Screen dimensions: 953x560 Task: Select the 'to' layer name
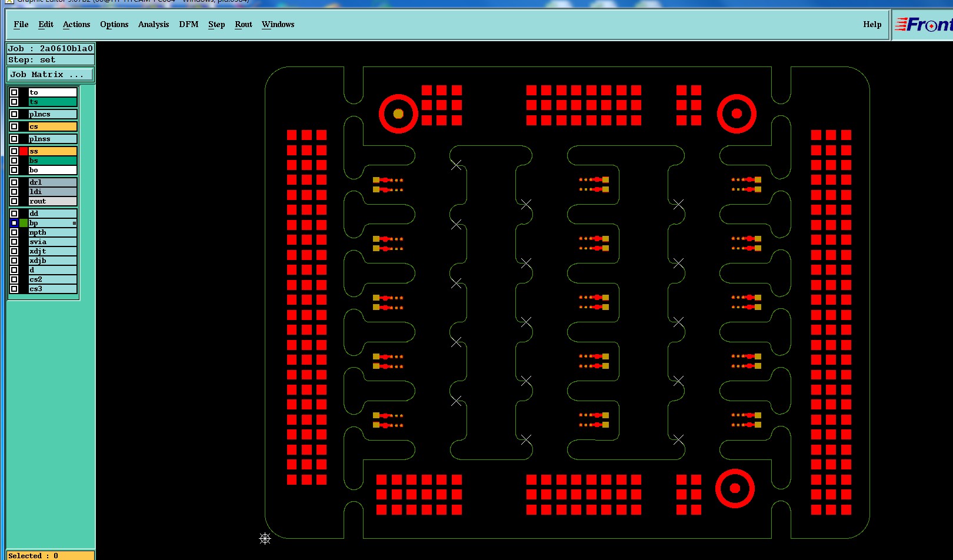53,92
